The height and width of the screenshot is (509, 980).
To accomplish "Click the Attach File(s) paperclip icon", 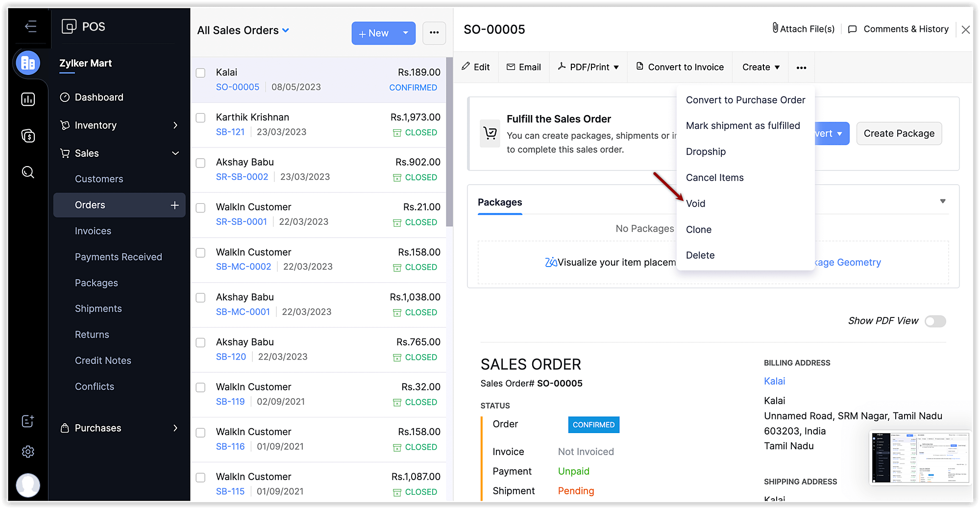I will click(x=775, y=28).
